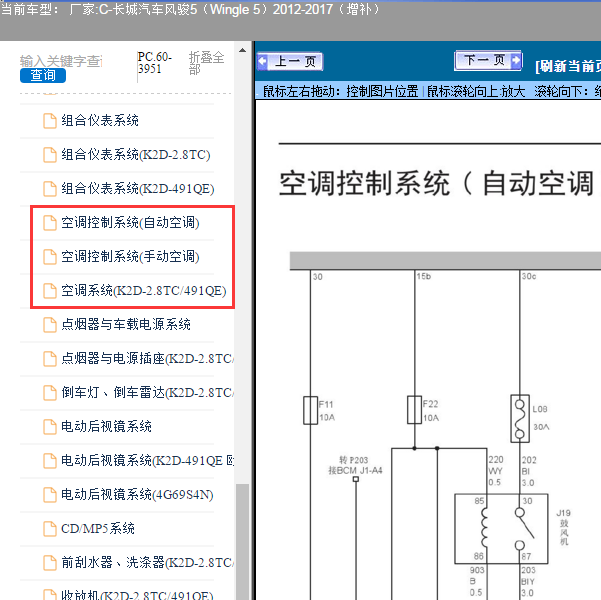
Task: Click page icon beside 组合仪表系统(K2D-491QE)
Action: click(x=49, y=189)
